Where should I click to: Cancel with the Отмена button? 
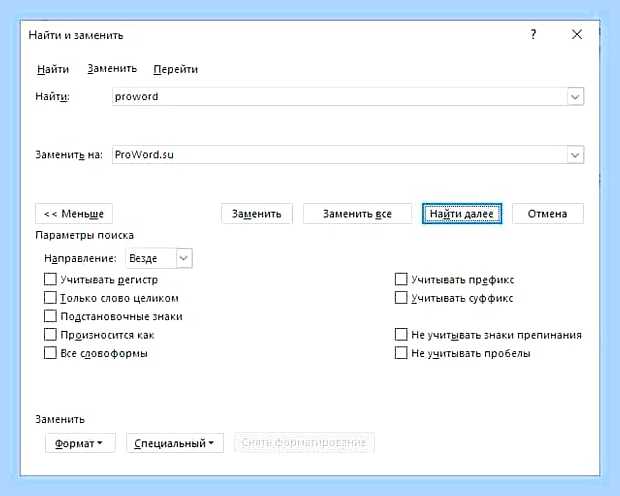click(x=548, y=214)
